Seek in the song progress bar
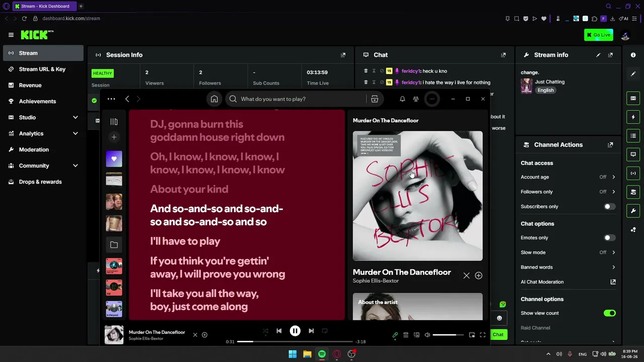The height and width of the screenshot is (362, 644). pyautogui.click(x=295, y=342)
